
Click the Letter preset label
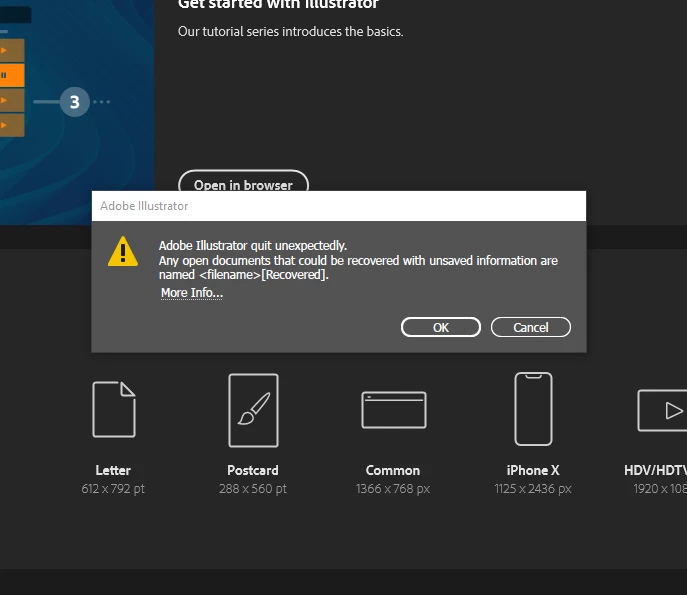pos(113,470)
